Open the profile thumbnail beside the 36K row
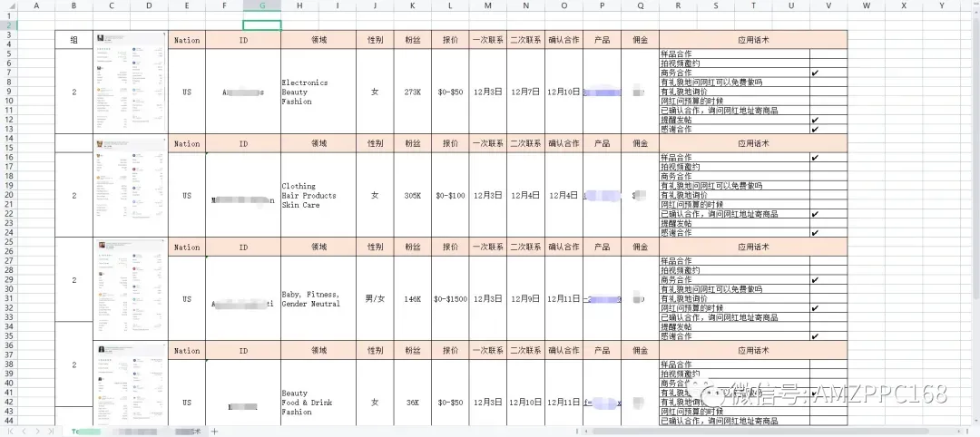 131,384
